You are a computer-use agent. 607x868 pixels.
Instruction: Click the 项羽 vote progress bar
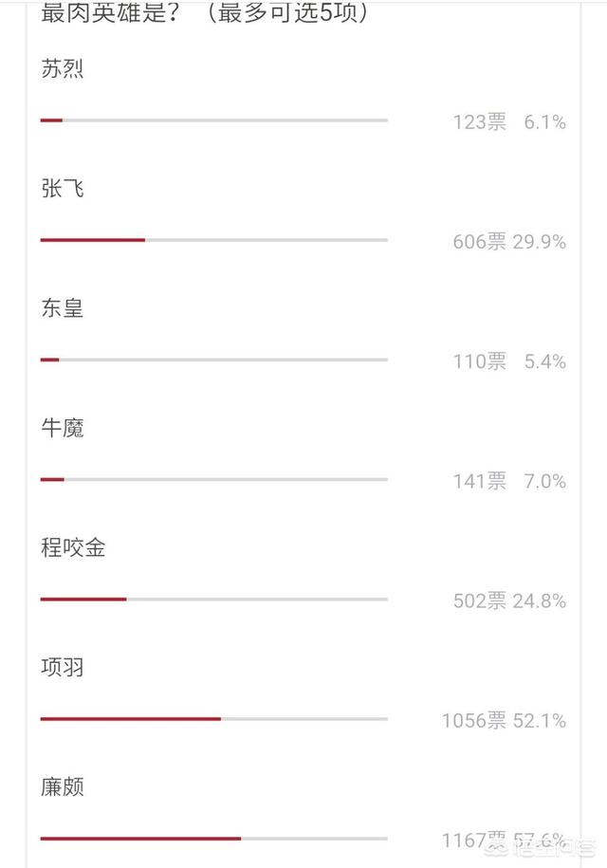tap(214, 718)
